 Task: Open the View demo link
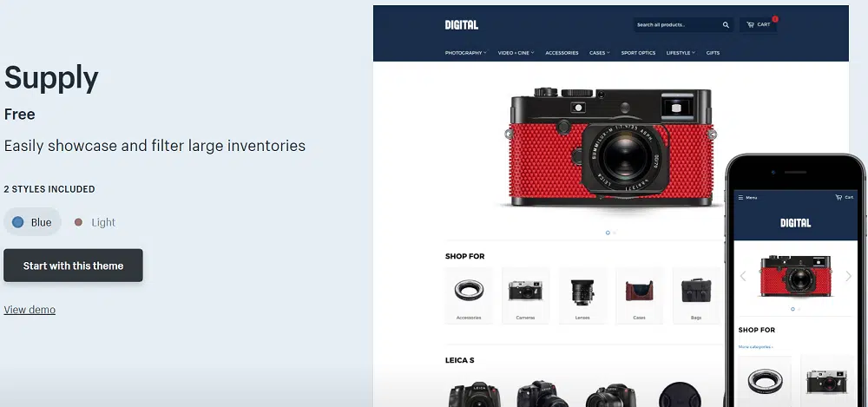[x=30, y=310]
